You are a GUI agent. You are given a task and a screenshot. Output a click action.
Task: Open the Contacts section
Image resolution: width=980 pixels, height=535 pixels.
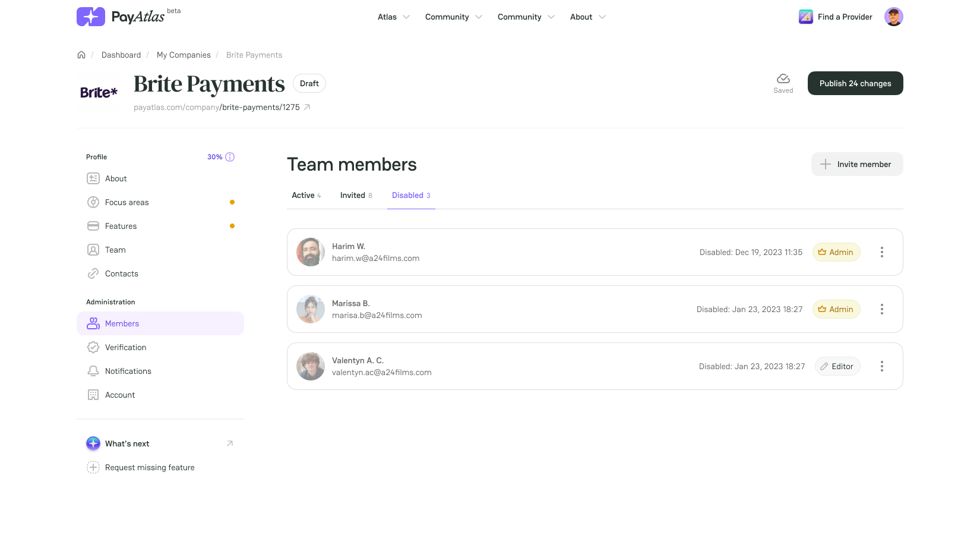pos(160,273)
